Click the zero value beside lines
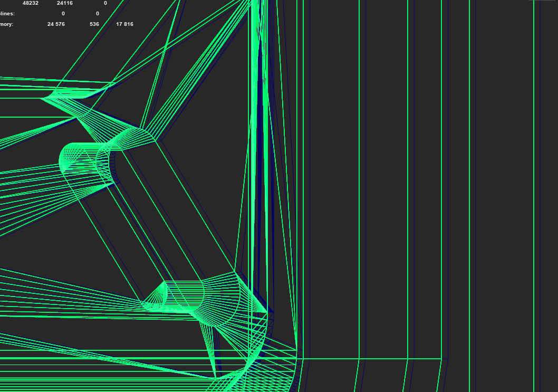Viewport: 558px width, 392px height. point(62,13)
